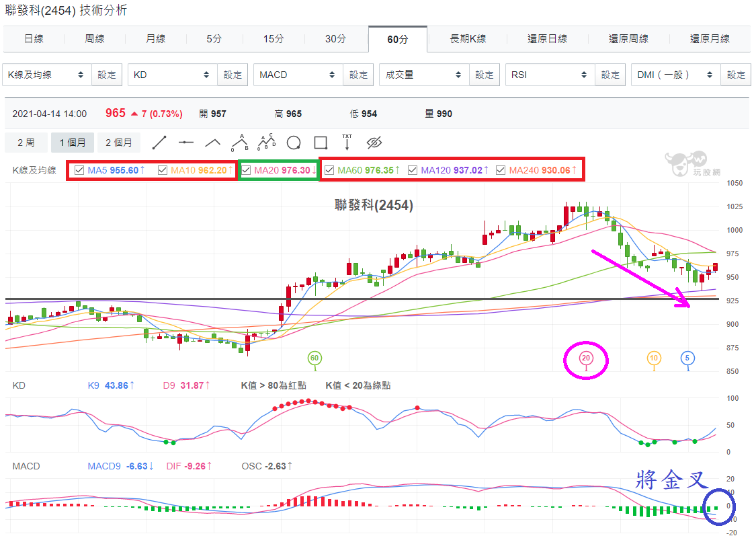
Task: Toggle the MA120 moving average checkbox
Action: tap(413, 170)
